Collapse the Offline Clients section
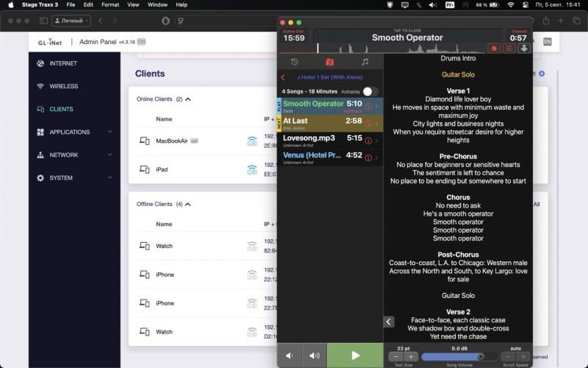This screenshot has height=368, width=588. [x=188, y=204]
